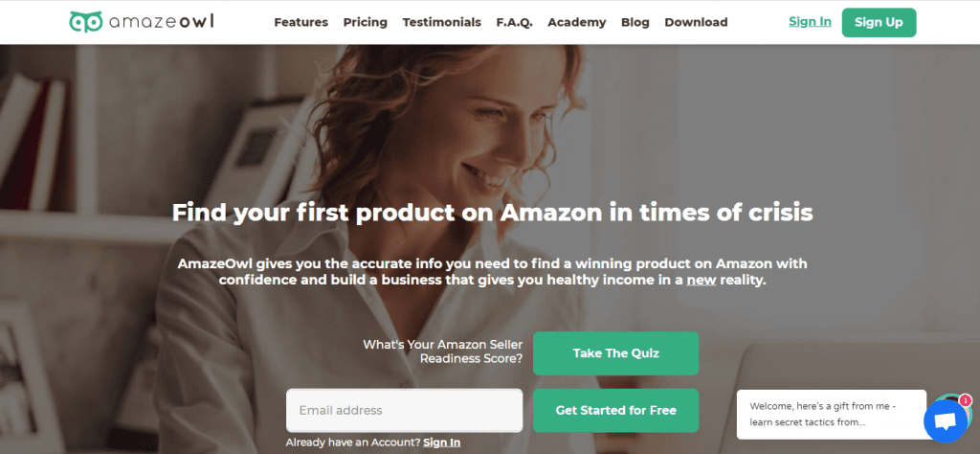Viewport: 980px width, 454px height.
Task: Open the welcome gift chat message popup
Action: [x=832, y=414]
